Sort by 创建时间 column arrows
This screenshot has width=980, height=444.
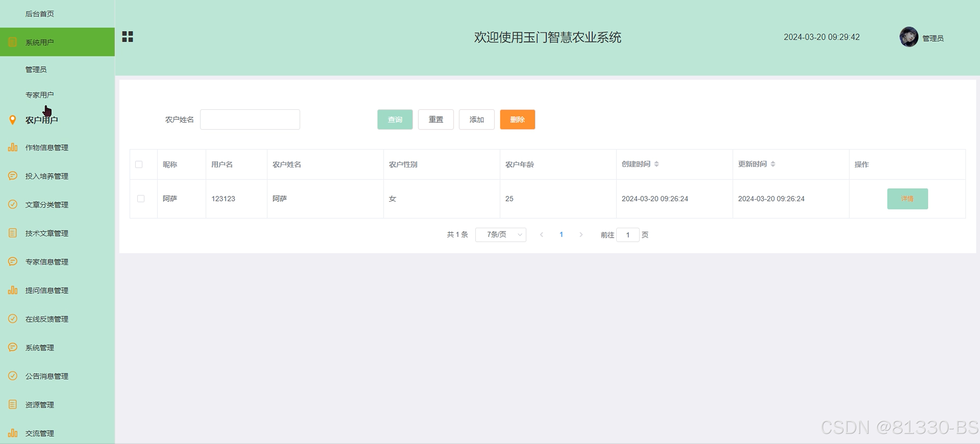pos(657,164)
